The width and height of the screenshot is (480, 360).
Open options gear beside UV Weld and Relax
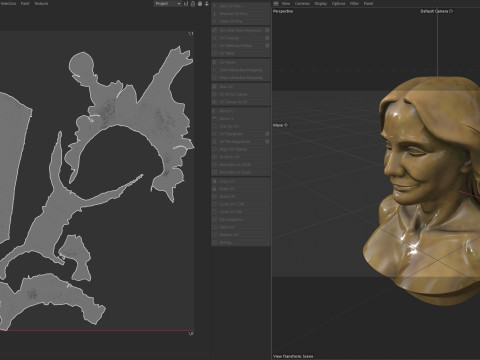pos(267,45)
